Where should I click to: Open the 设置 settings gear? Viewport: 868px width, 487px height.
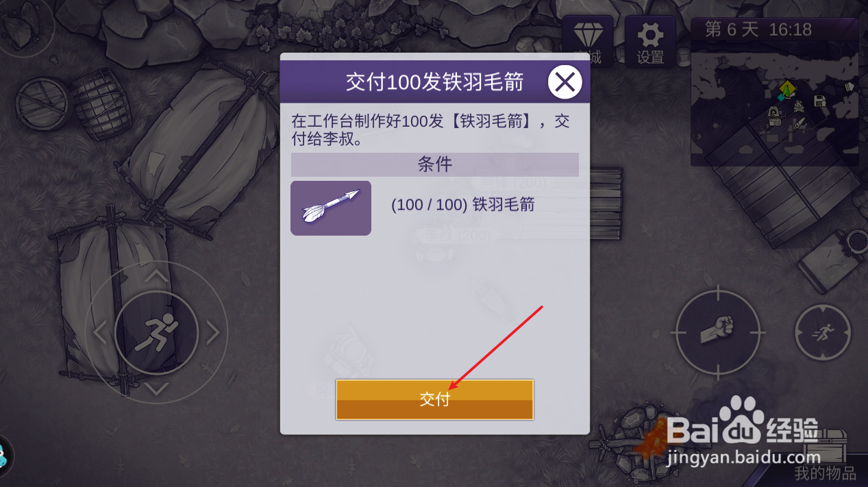pos(650,41)
